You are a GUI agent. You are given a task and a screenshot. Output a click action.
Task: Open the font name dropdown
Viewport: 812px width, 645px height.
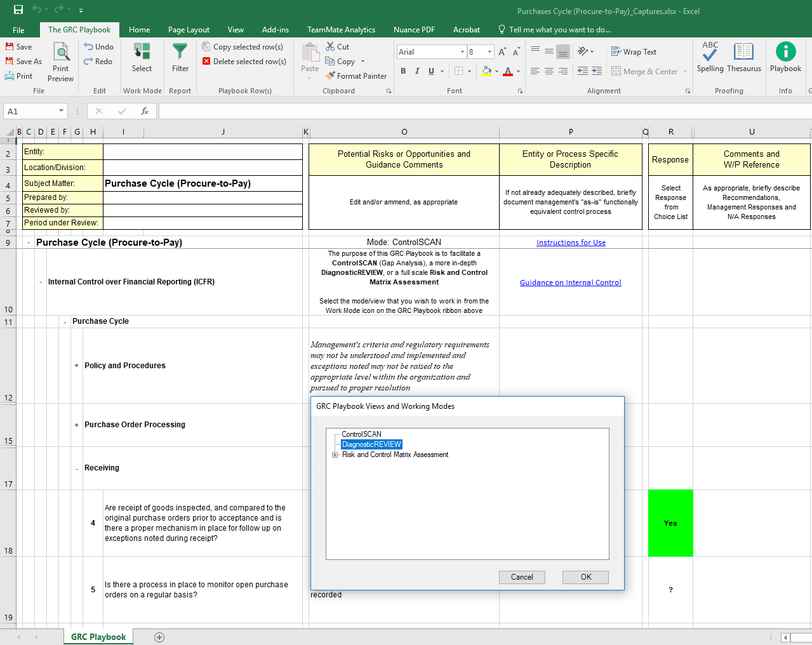coord(462,51)
